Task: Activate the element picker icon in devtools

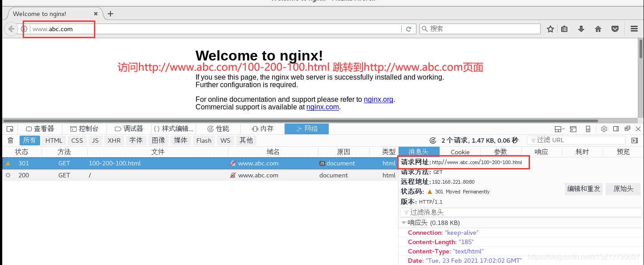Action: [x=10, y=129]
